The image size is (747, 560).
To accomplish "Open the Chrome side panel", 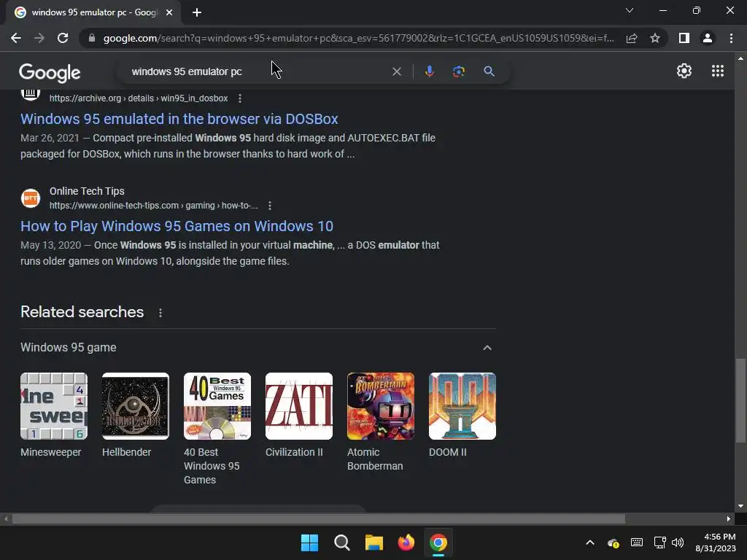I will [x=684, y=38].
